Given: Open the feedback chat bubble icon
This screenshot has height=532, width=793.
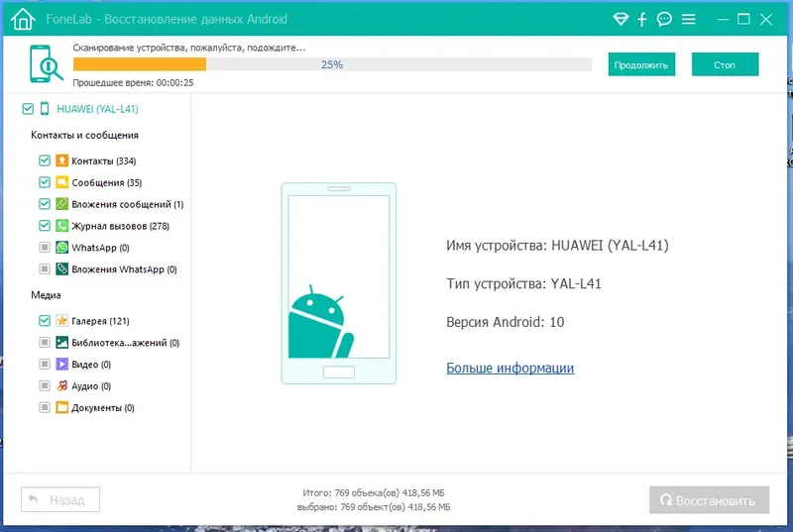Looking at the screenshot, I should (x=664, y=19).
